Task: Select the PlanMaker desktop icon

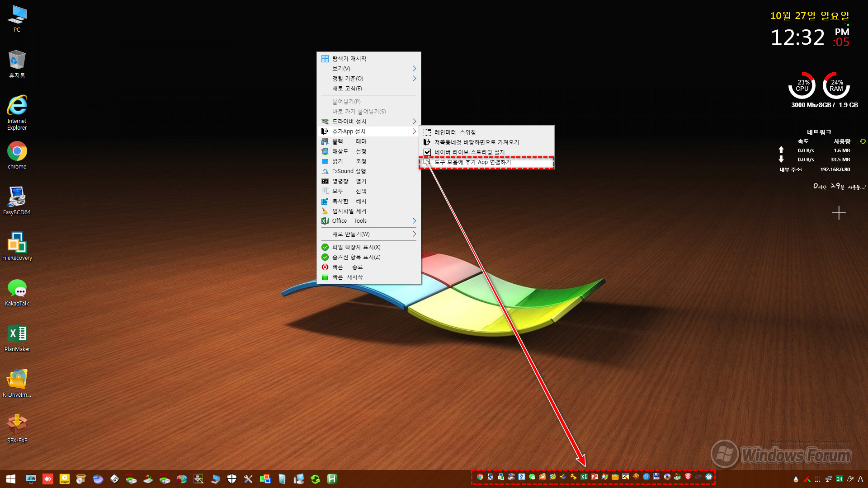Action: (x=17, y=338)
